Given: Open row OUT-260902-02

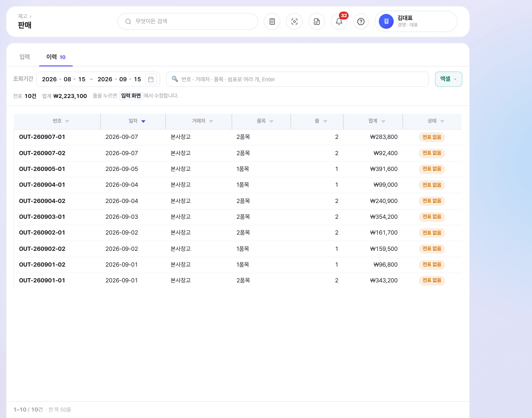Looking at the screenshot, I should [x=237, y=249].
